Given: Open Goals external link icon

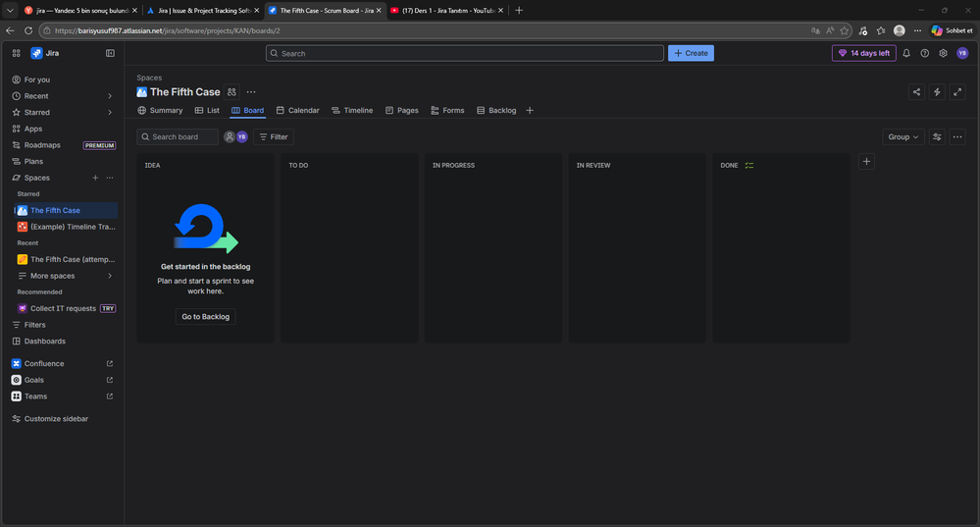Looking at the screenshot, I should pyautogui.click(x=109, y=380).
